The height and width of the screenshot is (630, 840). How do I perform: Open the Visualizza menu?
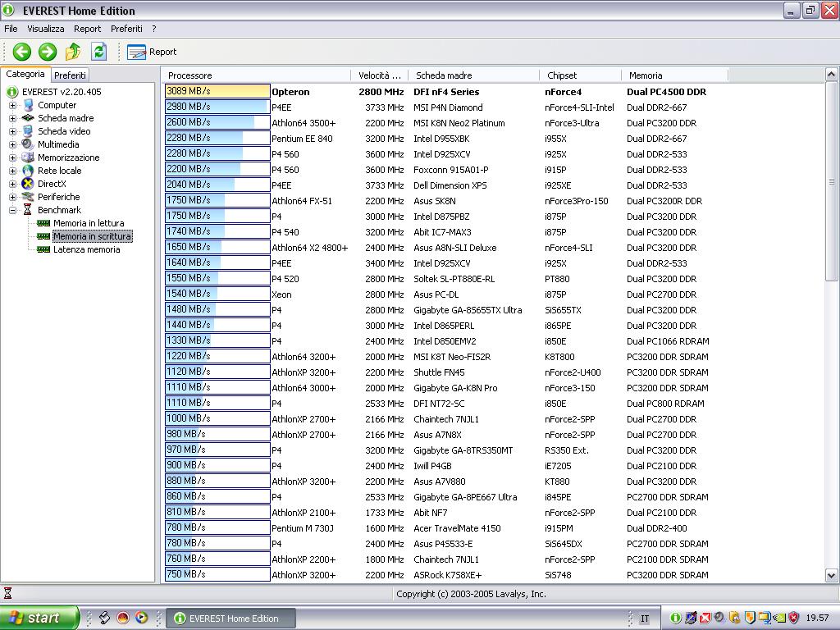[46, 29]
